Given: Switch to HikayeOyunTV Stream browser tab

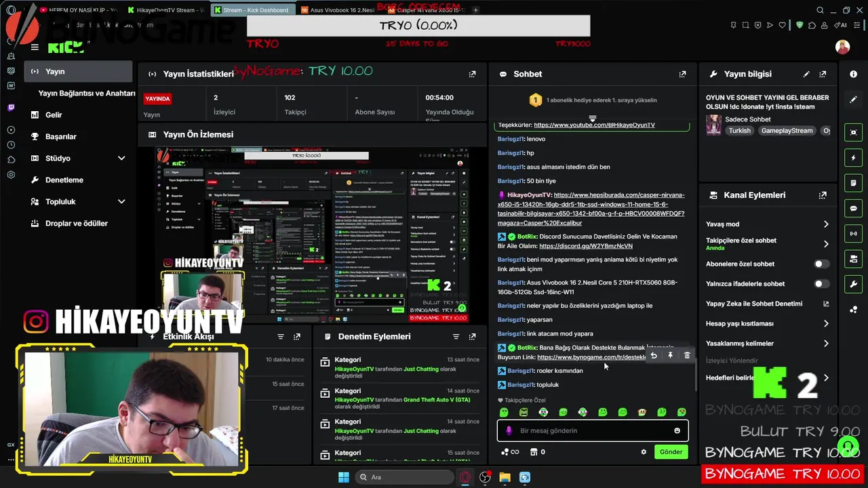Looking at the screenshot, I should point(165,10).
